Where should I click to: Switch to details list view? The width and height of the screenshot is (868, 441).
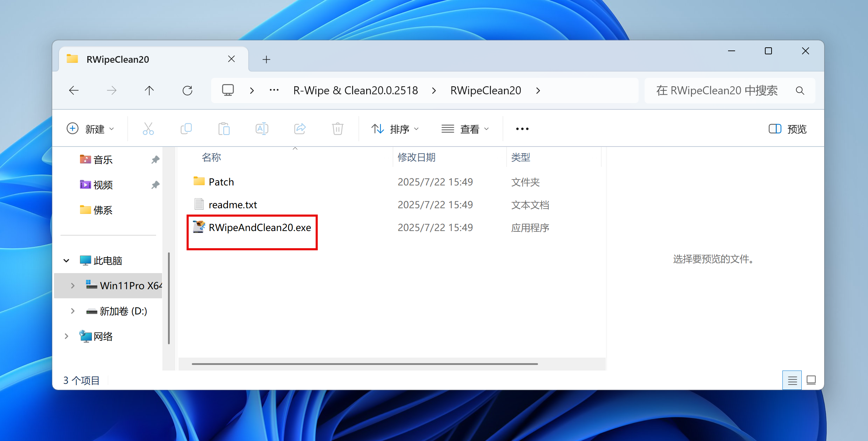pos(792,380)
